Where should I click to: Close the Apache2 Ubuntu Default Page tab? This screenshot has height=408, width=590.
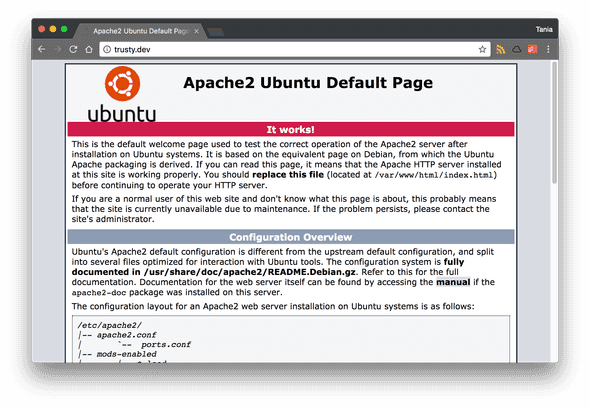tap(196, 31)
